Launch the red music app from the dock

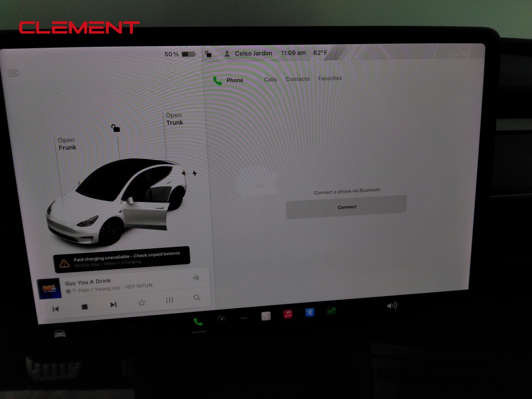(288, 314)
